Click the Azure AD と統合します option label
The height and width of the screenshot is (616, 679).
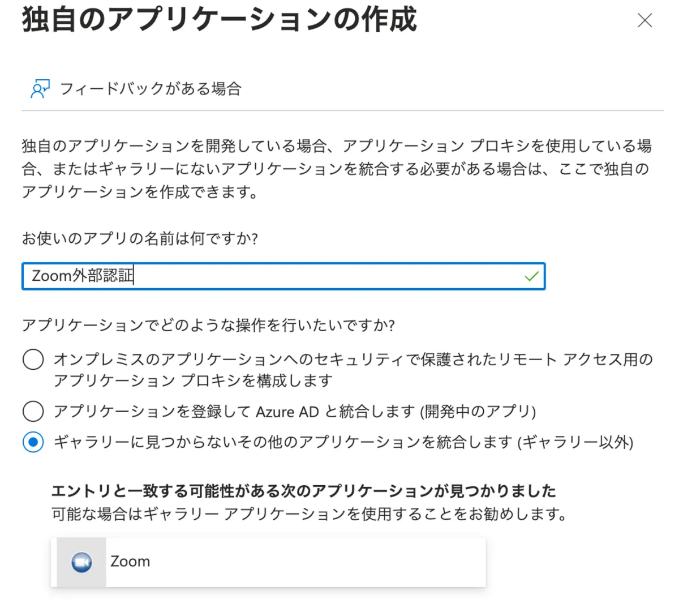294,411
